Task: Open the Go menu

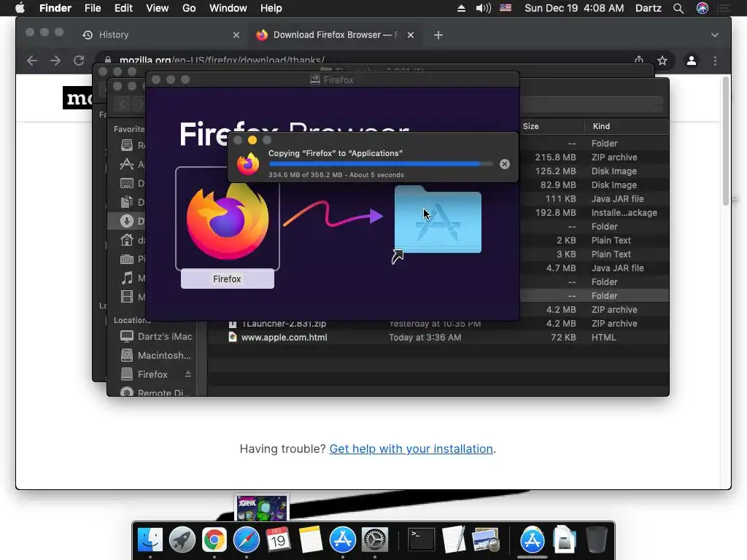Action: 189,8
